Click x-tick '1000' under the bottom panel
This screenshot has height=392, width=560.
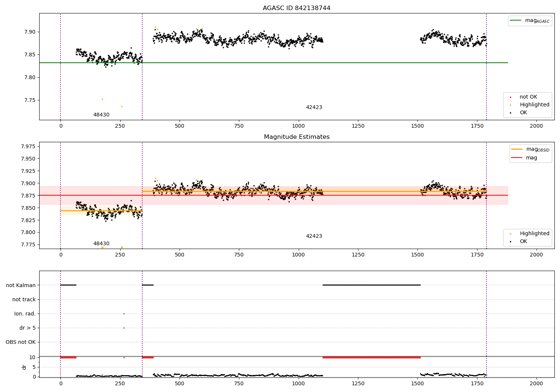click(x=298, y=383)
